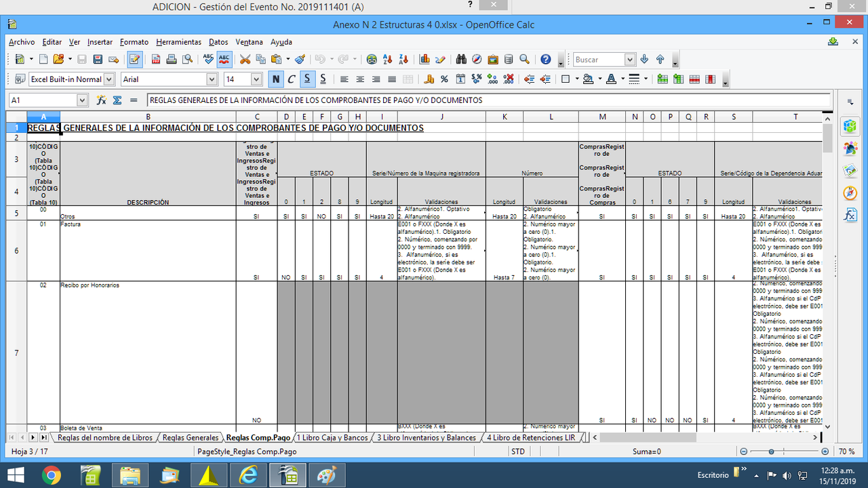Open the Open-file dropdown arrow

(69, 60)
